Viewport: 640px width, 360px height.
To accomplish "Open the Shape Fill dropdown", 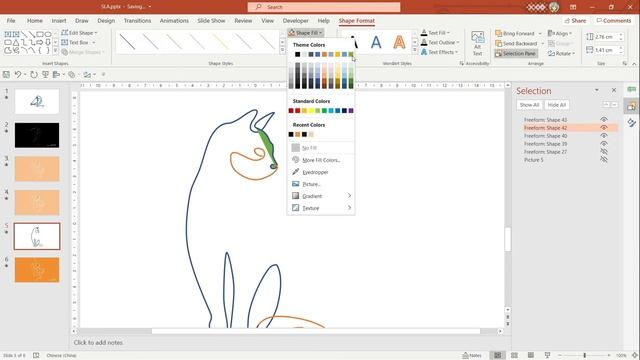I will 306,33.
